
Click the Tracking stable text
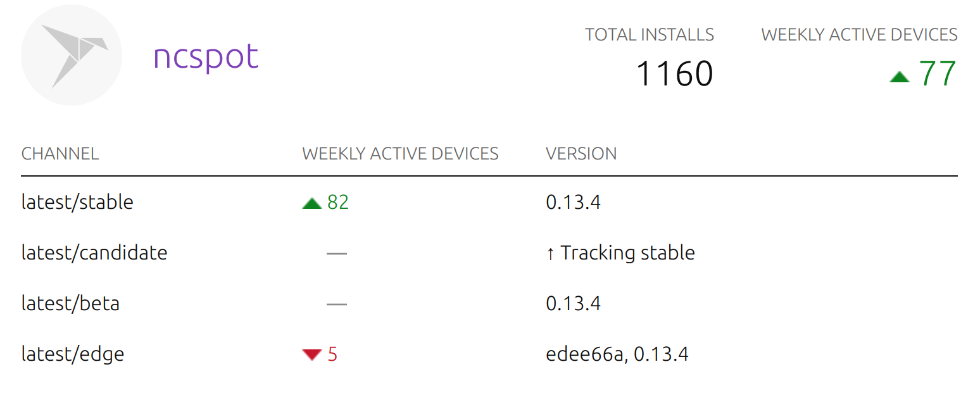[628, 253]
